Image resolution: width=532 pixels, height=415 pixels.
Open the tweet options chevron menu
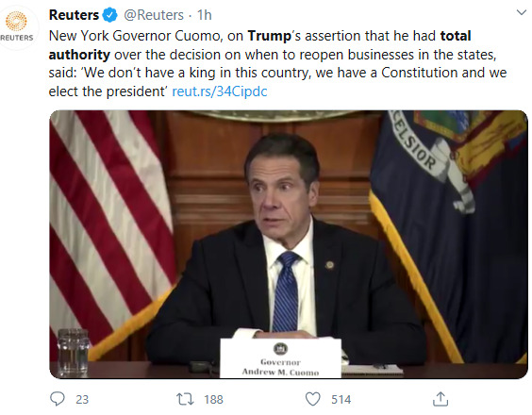coord(521,13)
